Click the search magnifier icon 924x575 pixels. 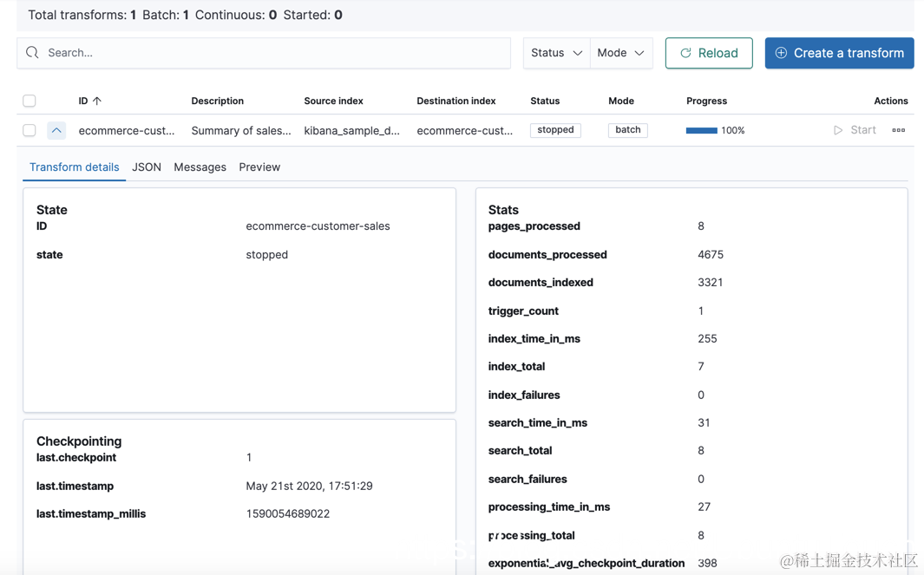pyautogui.click(x=33, y=53)
